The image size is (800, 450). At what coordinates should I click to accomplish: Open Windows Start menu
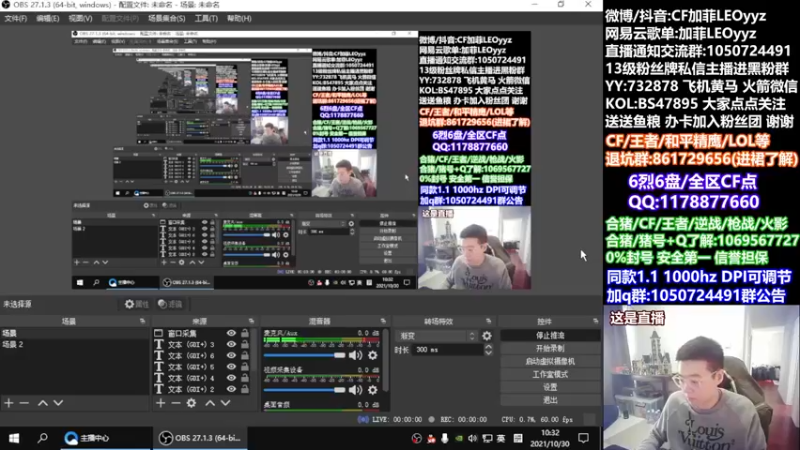tap(14, 438)
